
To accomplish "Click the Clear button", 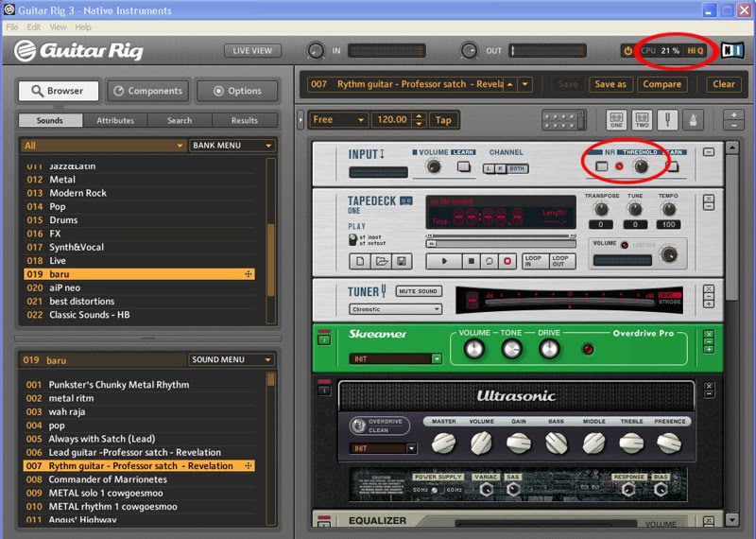I will (724, 84).
